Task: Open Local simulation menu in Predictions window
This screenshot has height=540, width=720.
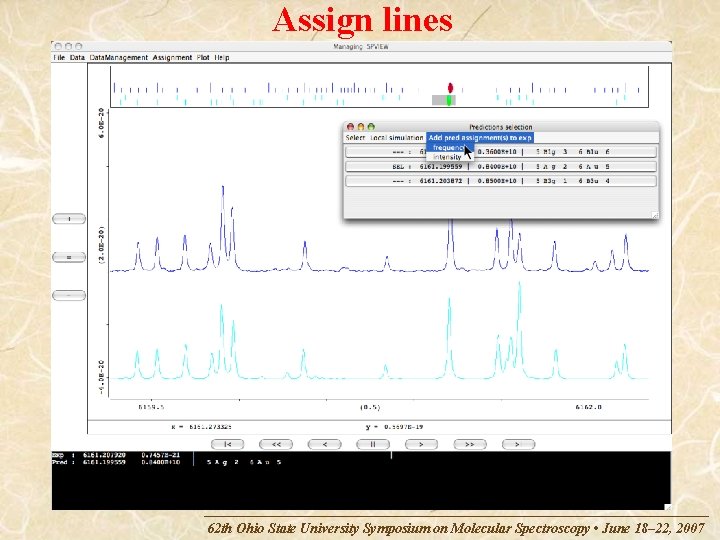Action: [x=397, y=138]
